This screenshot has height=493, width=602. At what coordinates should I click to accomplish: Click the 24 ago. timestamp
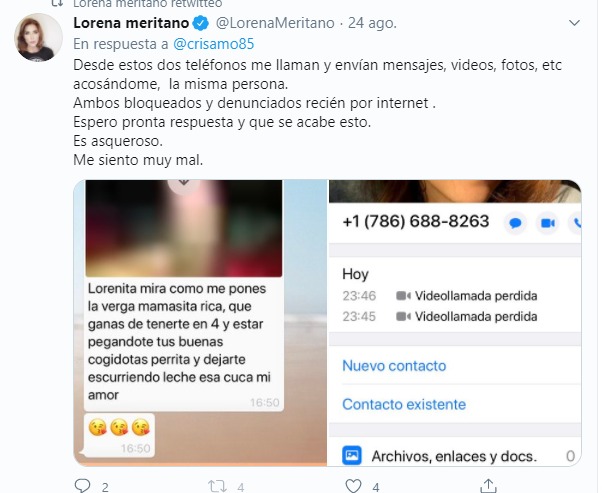point(372,23)
